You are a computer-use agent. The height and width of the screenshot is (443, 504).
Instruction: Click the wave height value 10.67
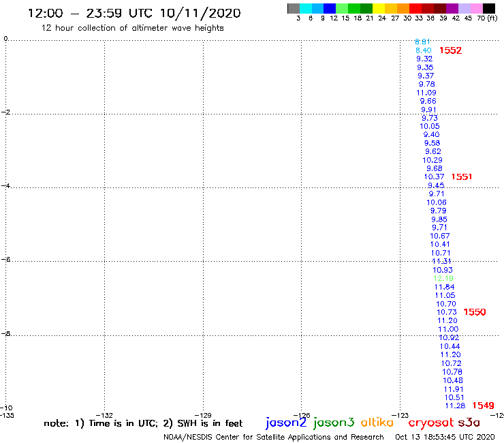(x=440, y=236)
